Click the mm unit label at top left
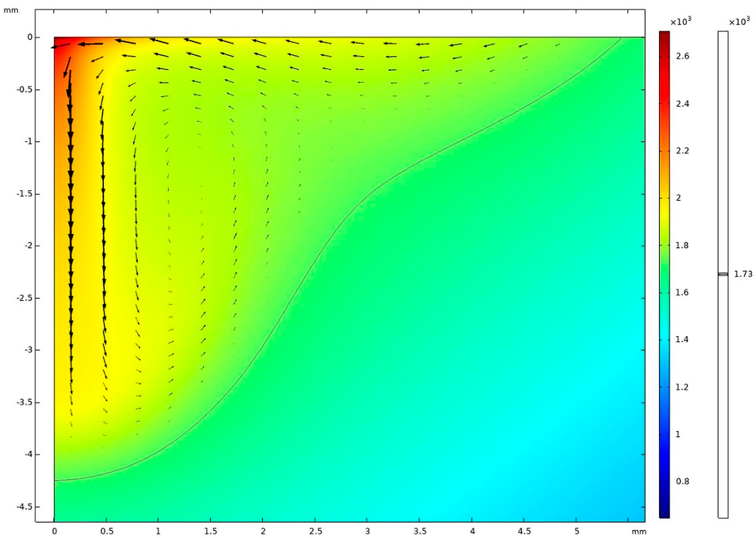The image size is (756, 538). click(11, 10)
